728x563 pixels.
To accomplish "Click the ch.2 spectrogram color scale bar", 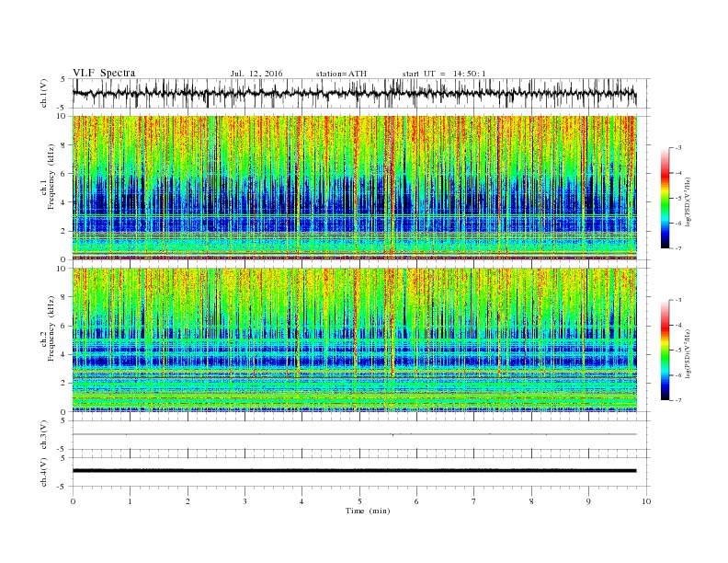I will 665,350.
